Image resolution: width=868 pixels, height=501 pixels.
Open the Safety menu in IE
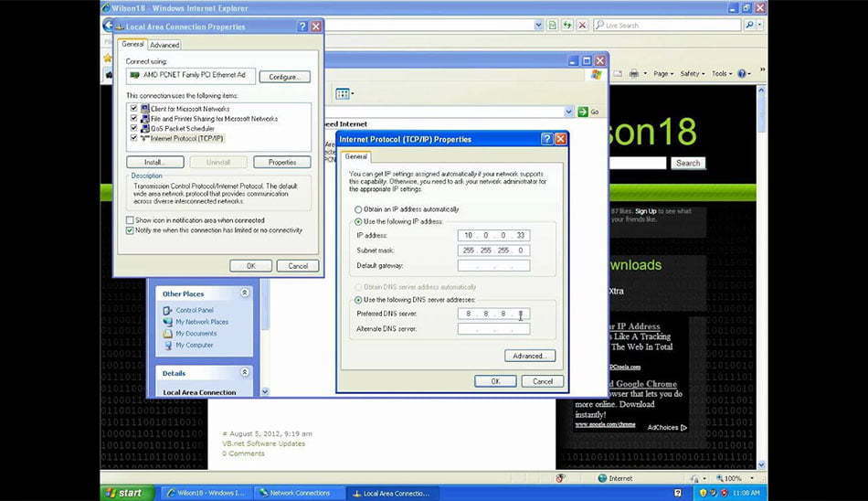click(x=693, y=73)
